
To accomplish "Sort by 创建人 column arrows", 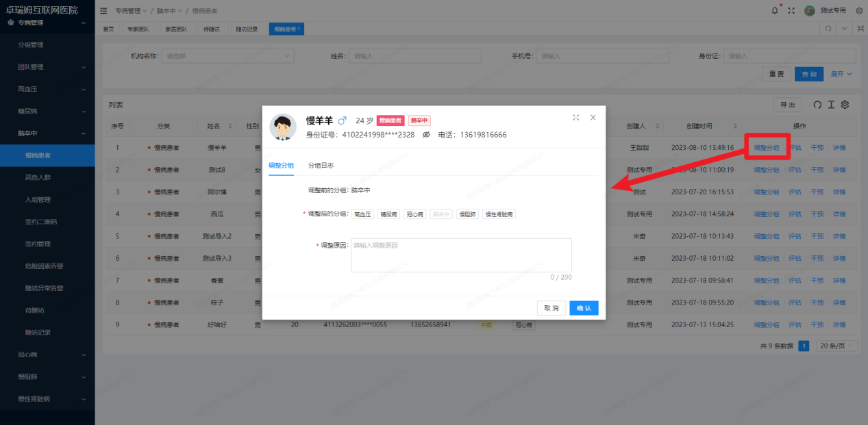I will click(658, 126).
